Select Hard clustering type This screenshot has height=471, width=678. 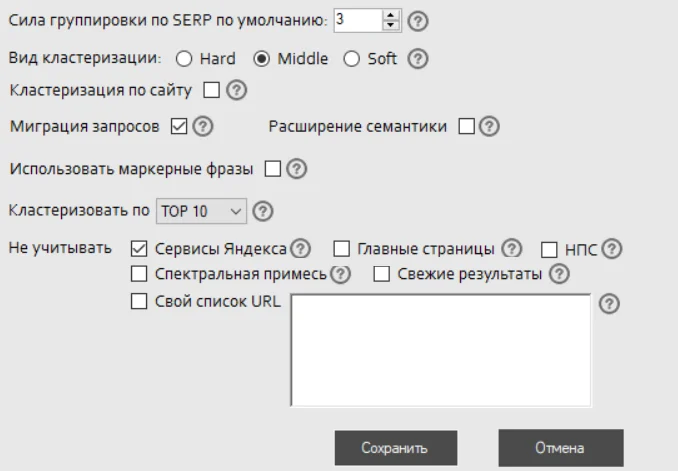coord(183,59)
